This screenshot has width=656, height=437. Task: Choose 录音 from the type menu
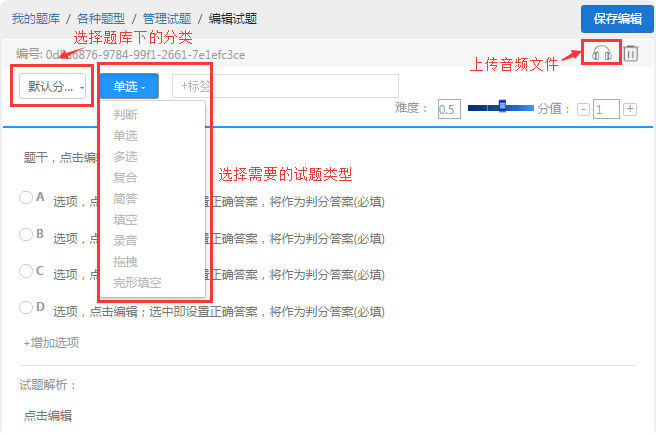click(125, 240)
